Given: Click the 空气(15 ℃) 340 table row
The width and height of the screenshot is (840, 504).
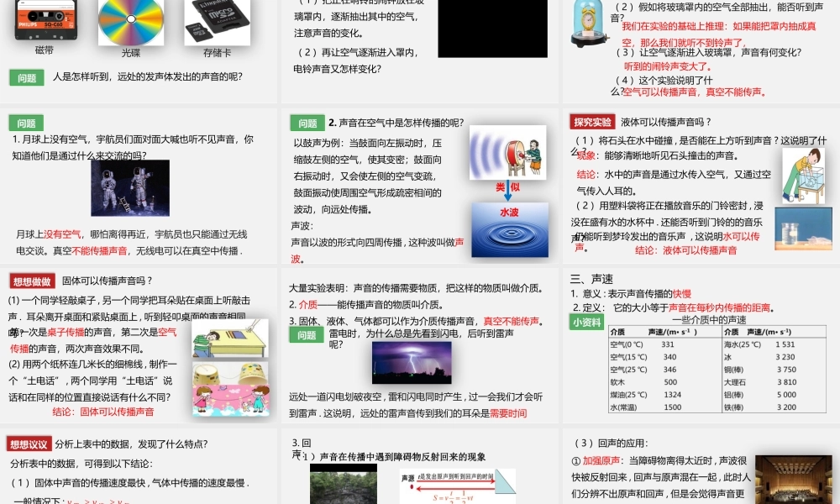Looking at the screenshot, I should [664, 357].
